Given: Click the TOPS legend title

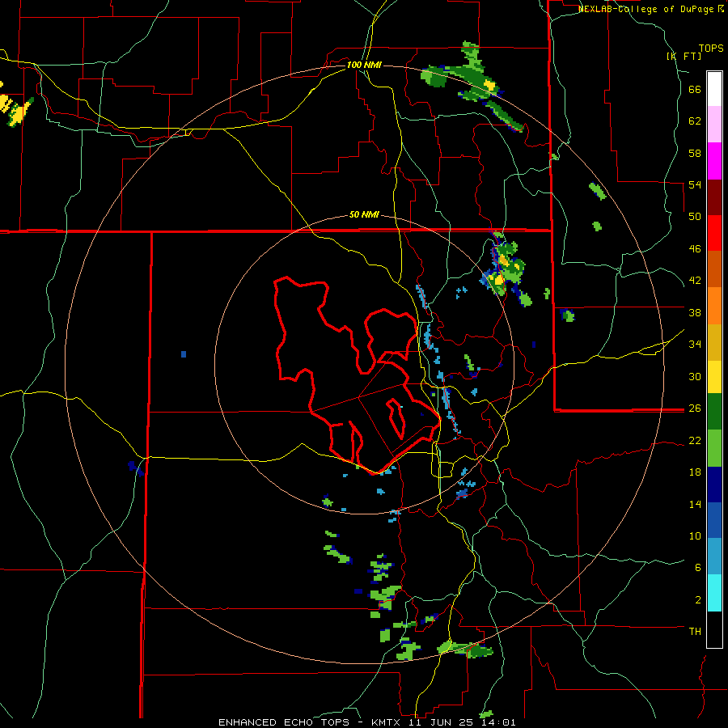Looking at the screenshot, I should [711, 48].
